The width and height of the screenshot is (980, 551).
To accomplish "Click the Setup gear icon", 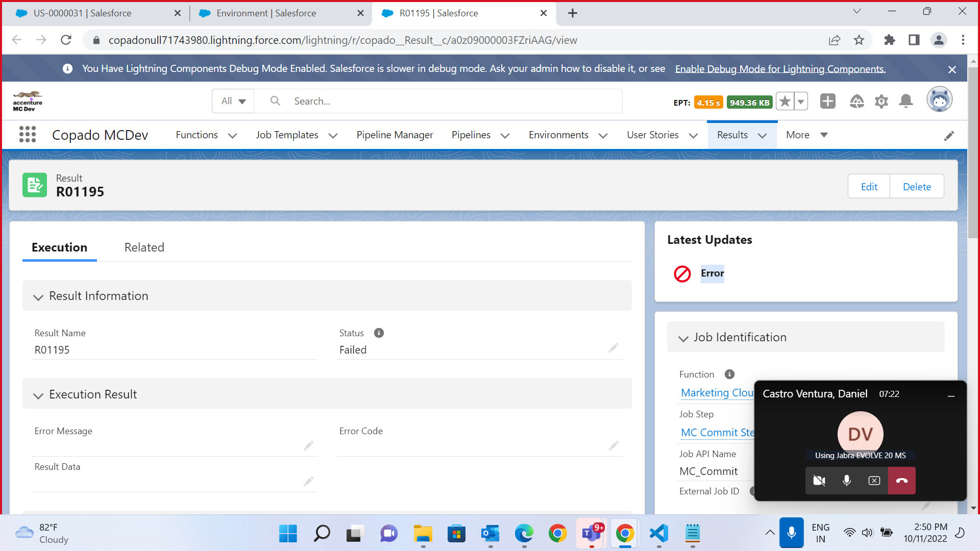I will [881, 101].
